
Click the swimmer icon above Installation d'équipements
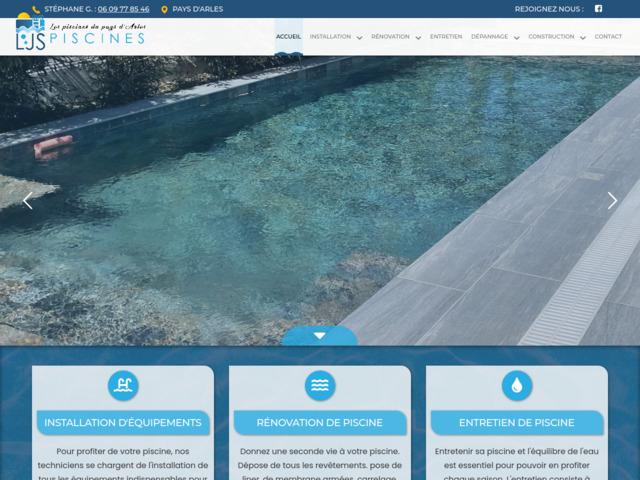pyautogui.click(x=122, y=385)
